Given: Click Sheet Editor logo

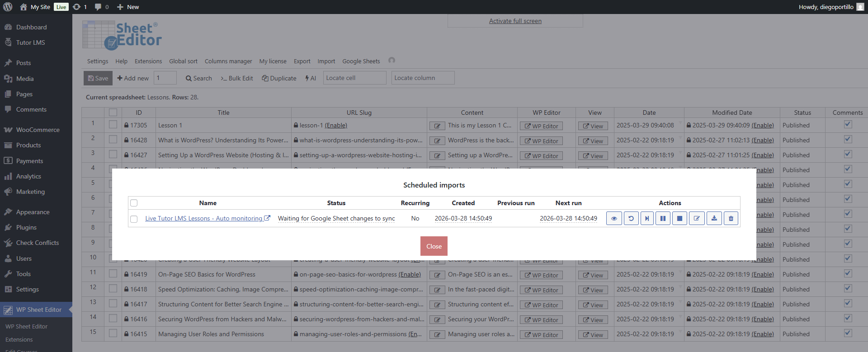Looking at the screenshot, I should coord(122,35).
